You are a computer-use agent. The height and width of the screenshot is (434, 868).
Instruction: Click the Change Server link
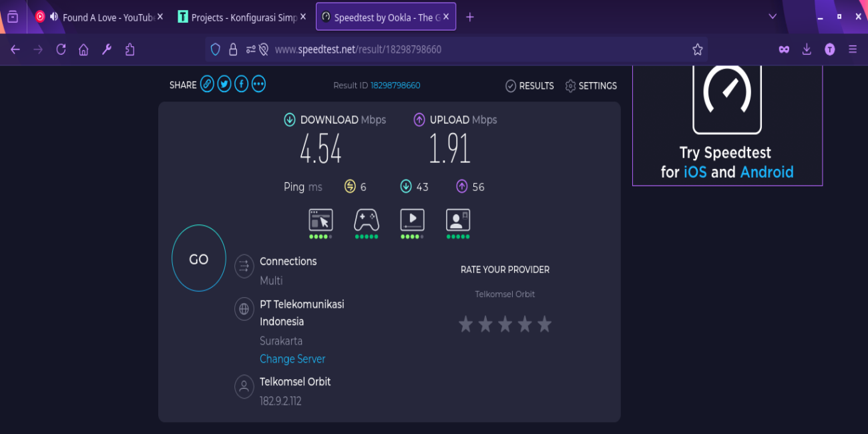pos(292,359)
